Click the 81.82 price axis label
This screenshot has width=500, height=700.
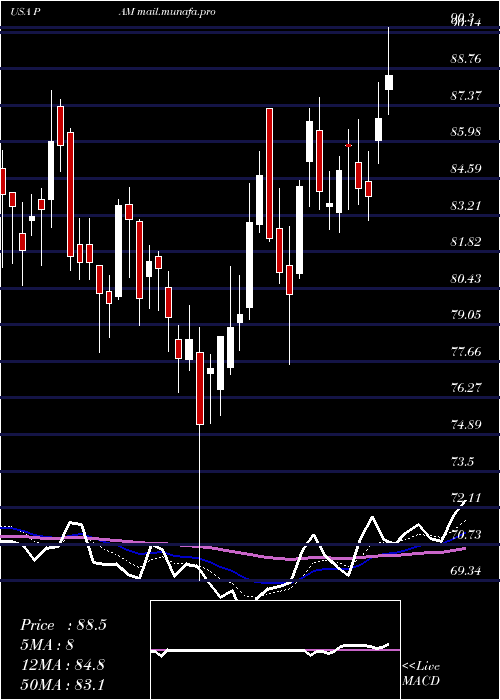click(466, 242)
